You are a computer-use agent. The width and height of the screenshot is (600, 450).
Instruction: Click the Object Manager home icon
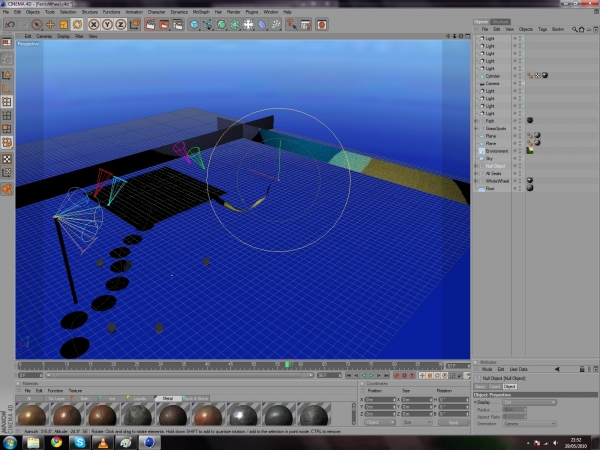coord(581,29)
